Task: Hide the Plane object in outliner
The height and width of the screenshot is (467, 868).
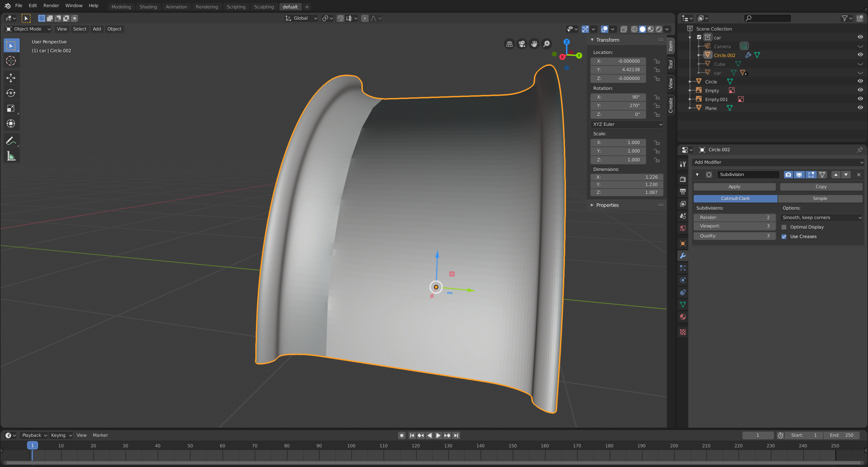Action: 860,108
